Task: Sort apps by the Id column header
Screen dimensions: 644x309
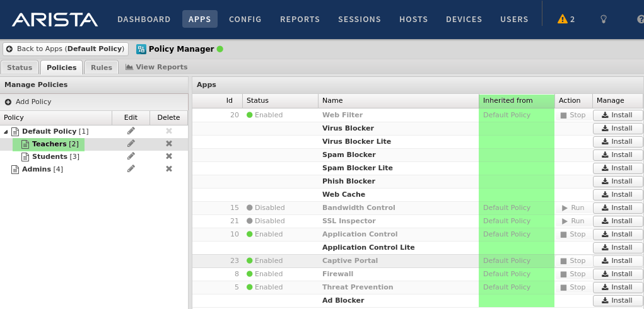Action: (x=217, y=100)
